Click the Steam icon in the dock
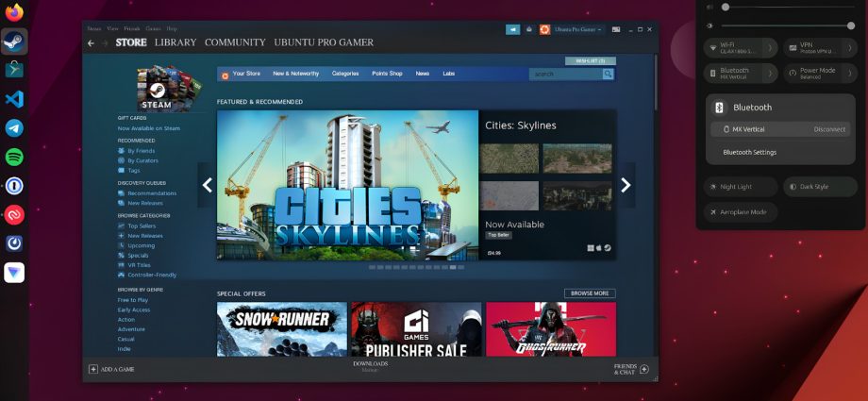Viewport: 868px width, 401px height. point(14,41)
